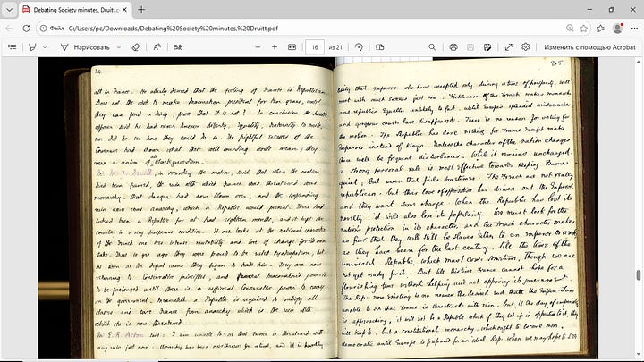Click Изменить с помощью Acrobat button
644x362 pixels.
(x=589, y=47)
